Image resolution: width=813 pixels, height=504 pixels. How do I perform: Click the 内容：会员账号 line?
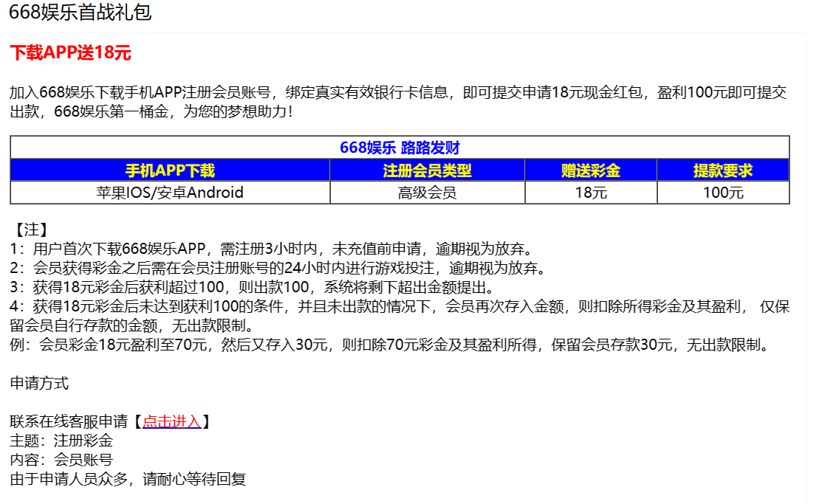[61, 460]
